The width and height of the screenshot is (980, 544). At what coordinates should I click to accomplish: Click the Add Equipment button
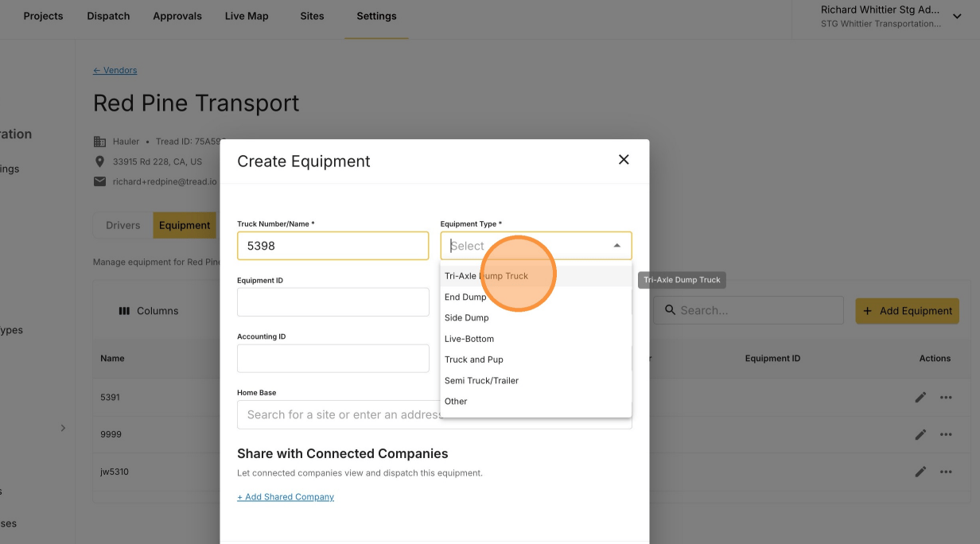(907, 311)
